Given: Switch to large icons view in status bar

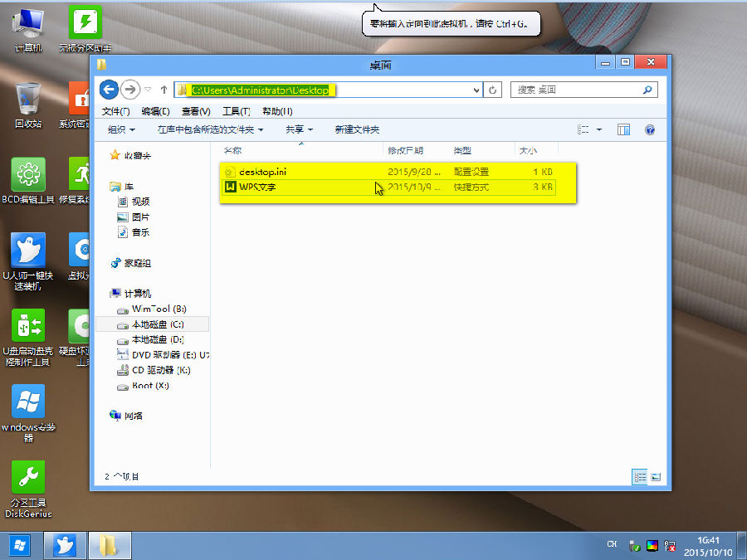Looking at the screenshot, I should pyautogui.click(x=656, y=476).
